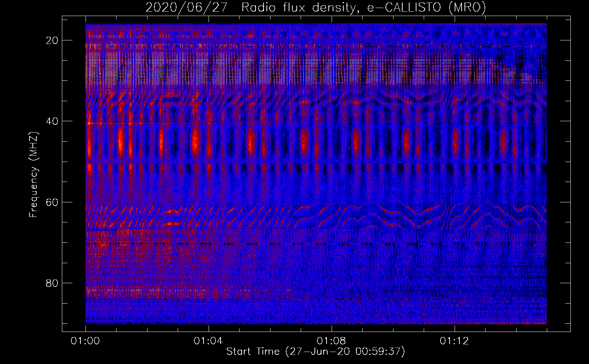The image size is (589, 364).
Task: Click the 20 frequency tick label
Action: click(x=52, y=40)
